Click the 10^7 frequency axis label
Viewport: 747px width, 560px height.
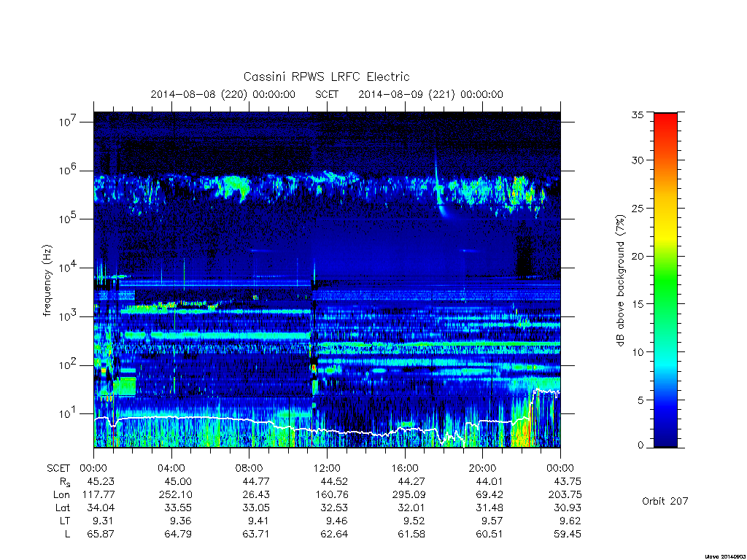coord(68,121)
